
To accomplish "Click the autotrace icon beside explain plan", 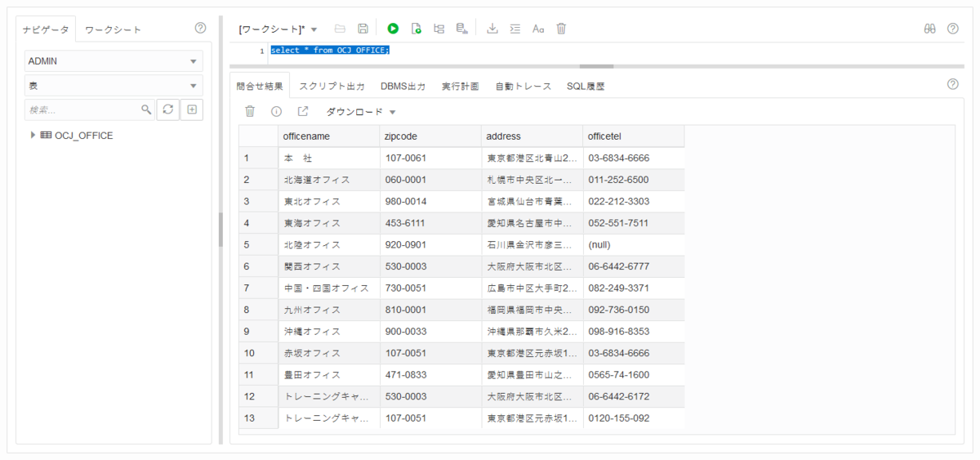I will 461,29.
